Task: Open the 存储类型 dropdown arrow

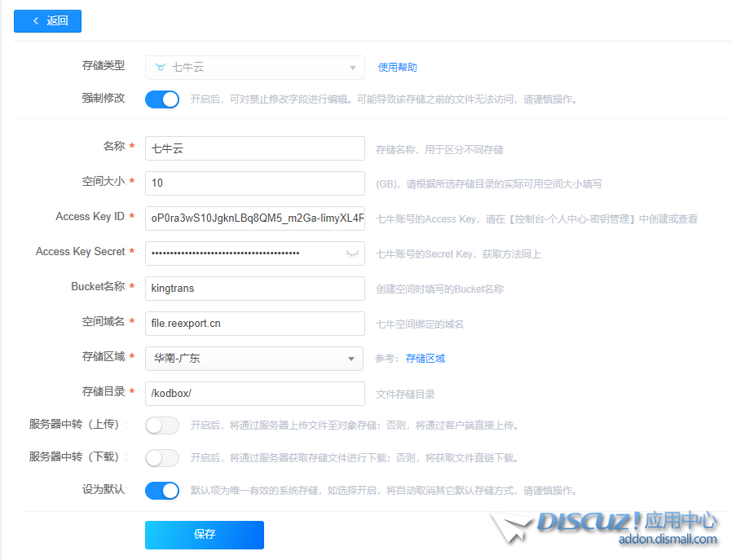Action: 352,68
